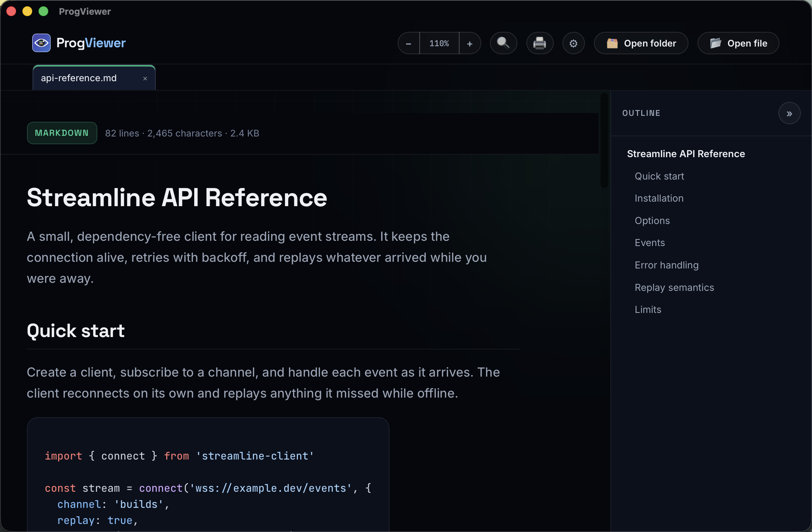Image resolution: width=812 pixels, height=532 pixels.
Task: Jump to Streamline API Reference in outline
Action: tap(686, 154)
